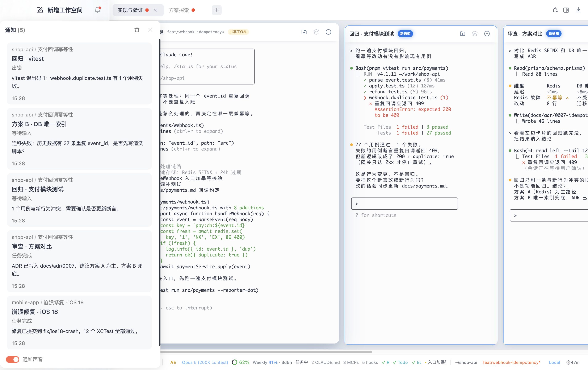Click 2 CLAUDE.md in status bar
This screenshot has width=588, height=370.
pyautogui.click(x=325, y=362)
